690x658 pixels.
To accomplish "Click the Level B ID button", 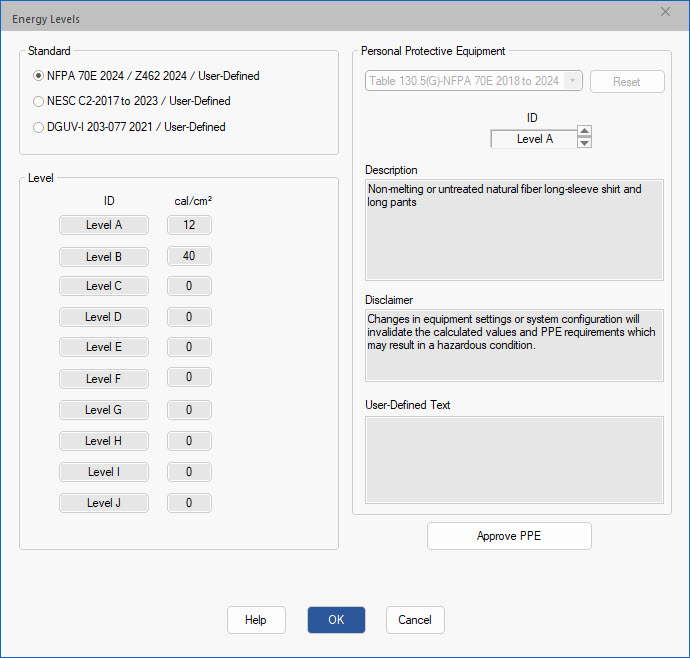I will (x=104, y=257).
